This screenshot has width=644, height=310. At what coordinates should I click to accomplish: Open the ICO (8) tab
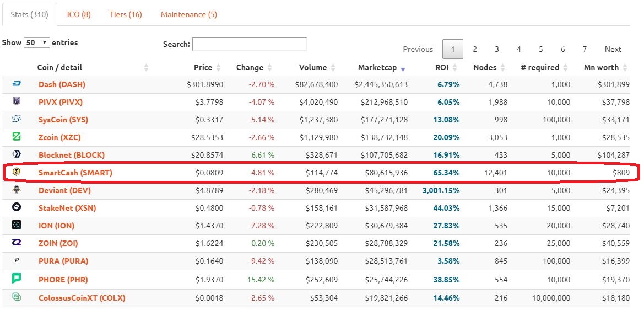(79, 14)
